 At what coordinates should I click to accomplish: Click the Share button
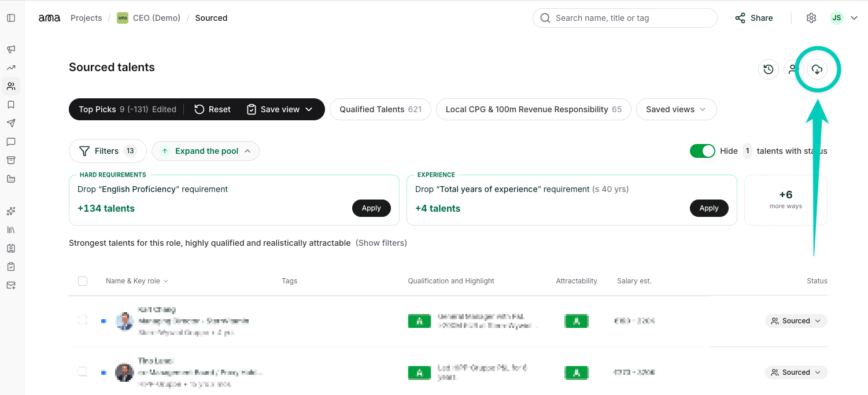[x=754, y=18]
